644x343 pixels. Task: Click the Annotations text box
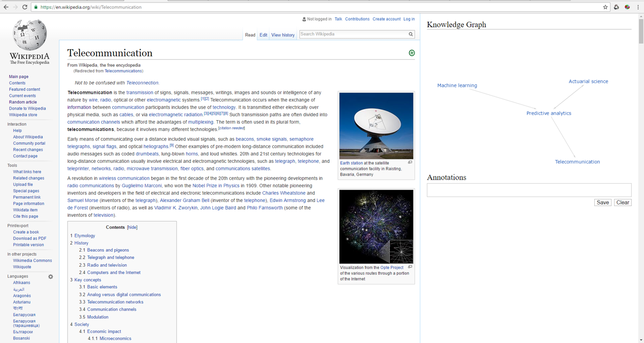click(529, 190)
